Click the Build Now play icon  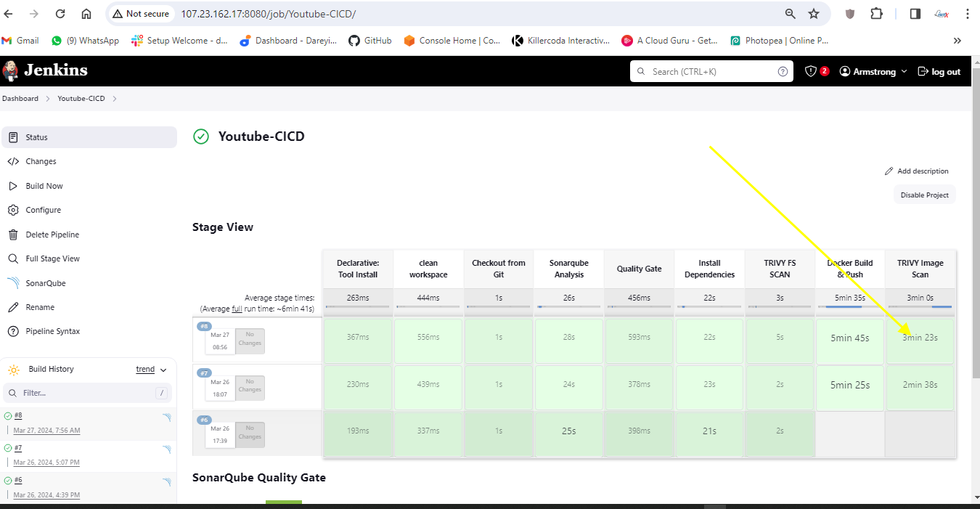(13, 186)
